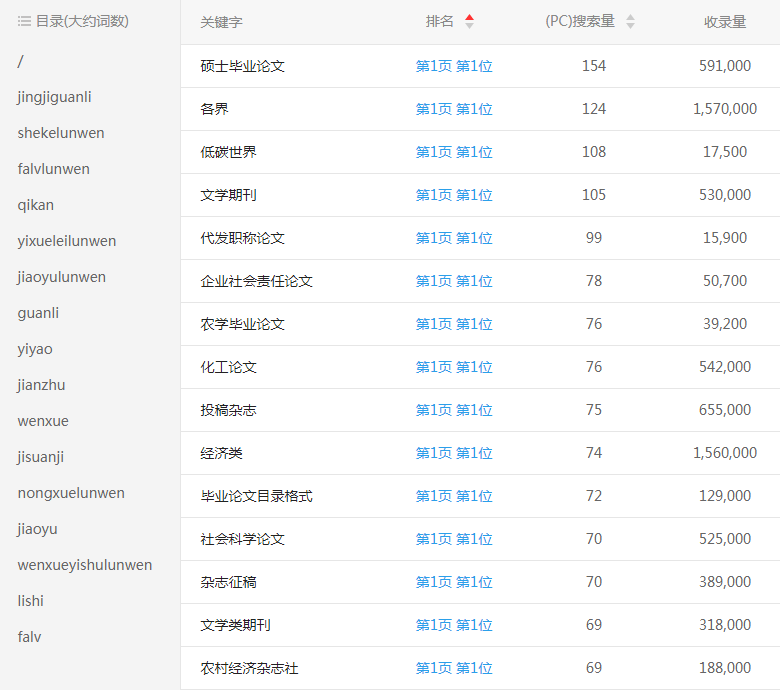Open the wenxueyishulunwen directory
This screenshot has width=780, height=690.
coord(84,565)
